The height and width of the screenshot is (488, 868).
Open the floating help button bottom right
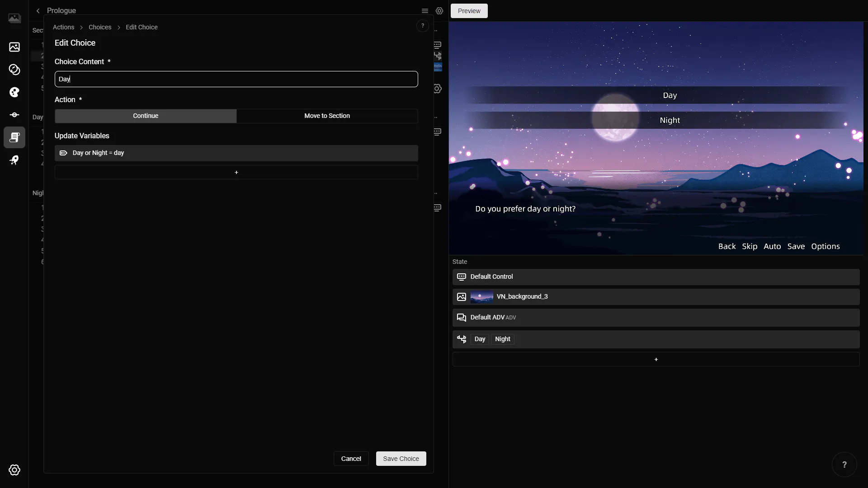pos(844,465)
